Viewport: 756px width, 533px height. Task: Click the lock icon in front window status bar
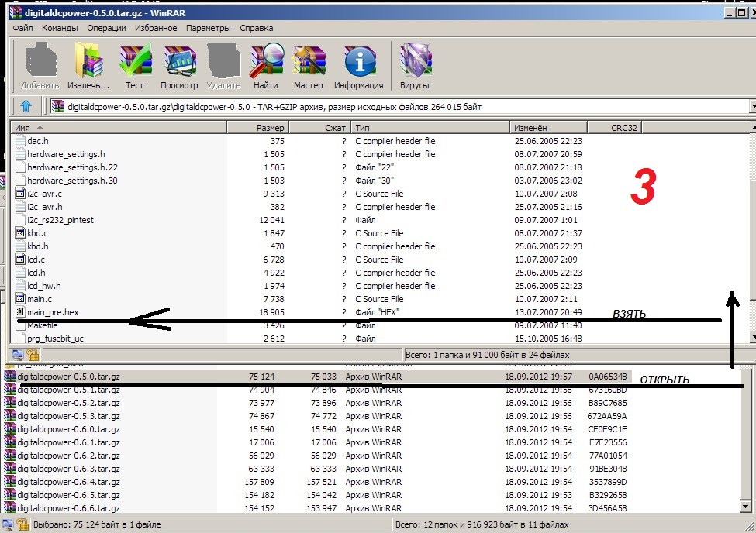tap(33, 355)
